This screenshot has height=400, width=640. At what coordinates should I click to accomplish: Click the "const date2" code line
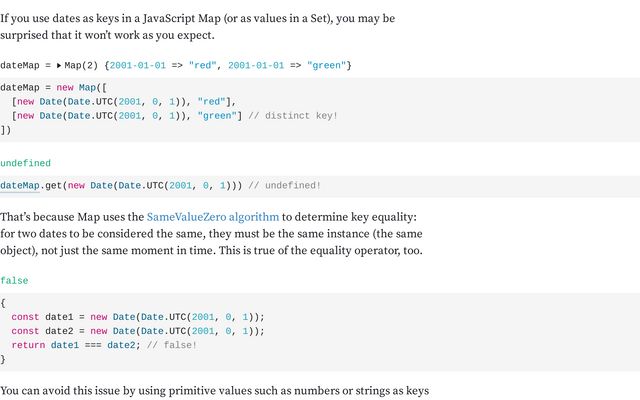coord(138,331)
